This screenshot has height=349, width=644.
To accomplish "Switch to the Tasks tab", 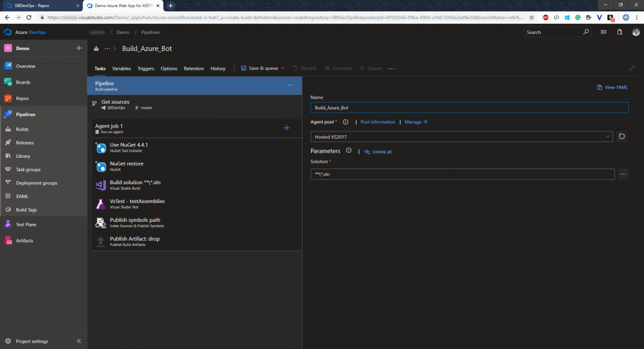I will point(100,69).
